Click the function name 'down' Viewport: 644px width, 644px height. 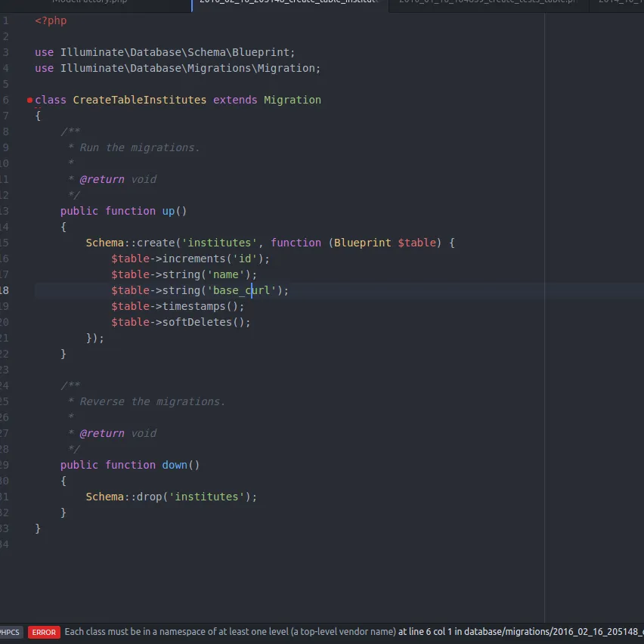(175, 465)
